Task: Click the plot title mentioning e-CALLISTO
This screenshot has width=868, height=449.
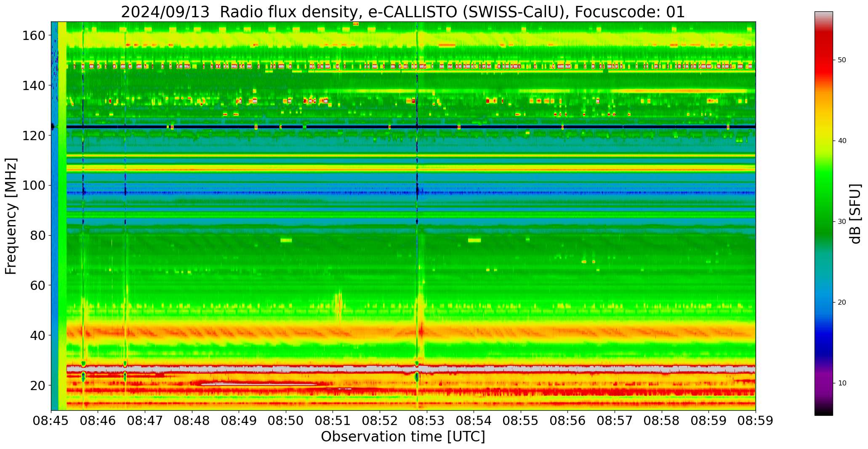Action: tap(403, 12)
